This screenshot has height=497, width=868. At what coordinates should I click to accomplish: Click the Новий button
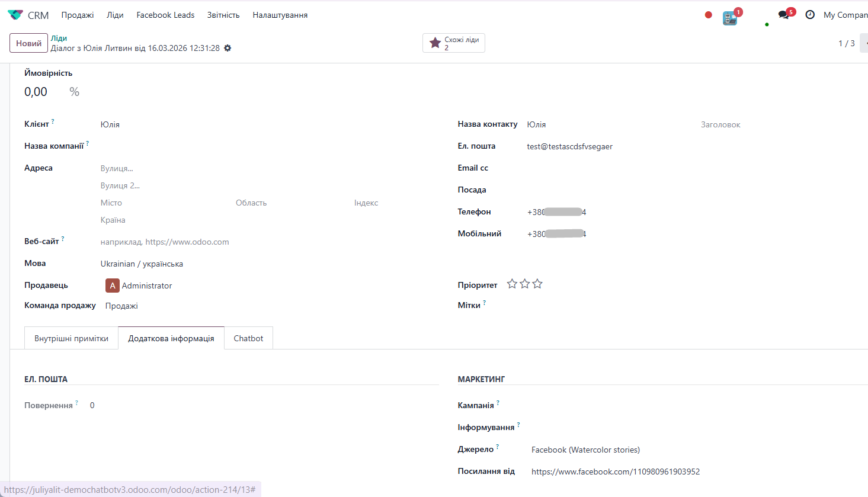tap(28, 43)
